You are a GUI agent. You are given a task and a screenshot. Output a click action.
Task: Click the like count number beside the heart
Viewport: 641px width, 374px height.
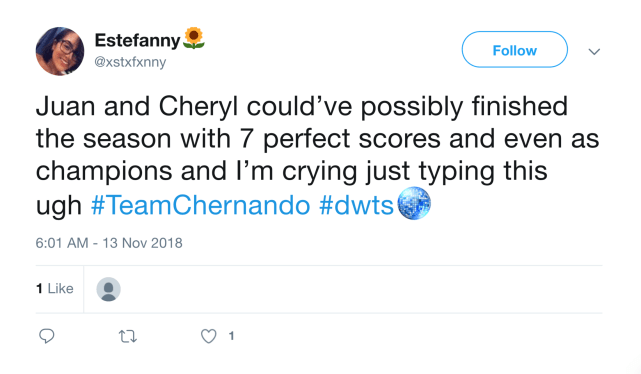pos(231,336)
